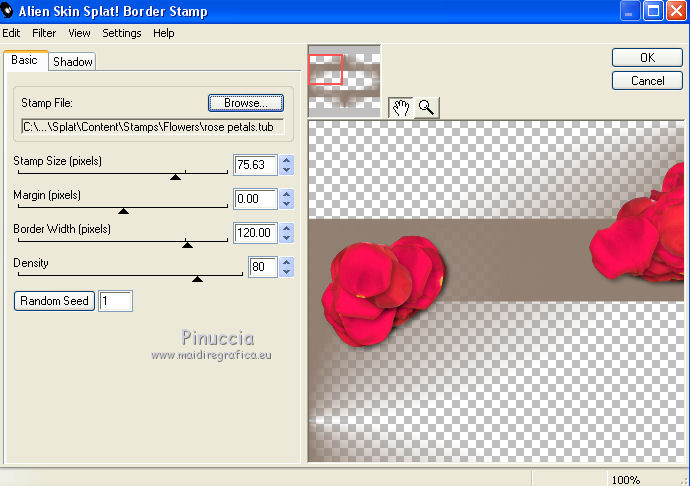The height and width of the screenshot is (486, 690).
Task: Increase Margin with up arrow
Action: click(287, 195)
